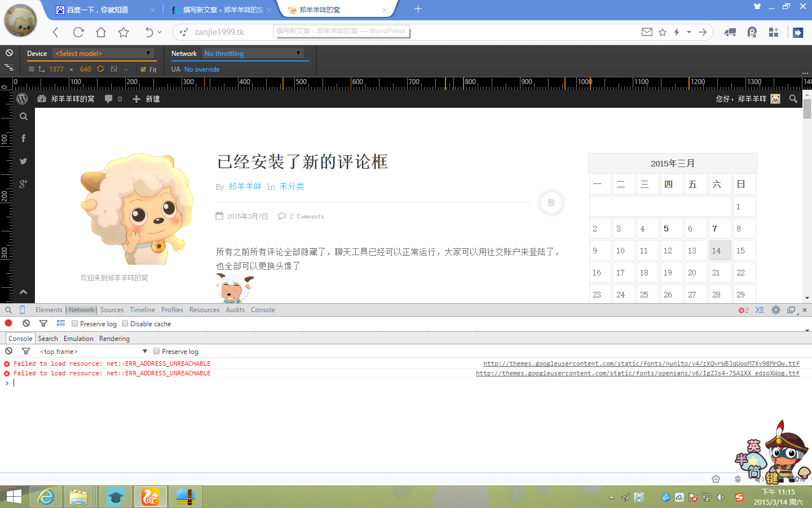
Task: Click the page vertical scrollbar thumb
Action: pyautogui.click(x=807, y=109)
